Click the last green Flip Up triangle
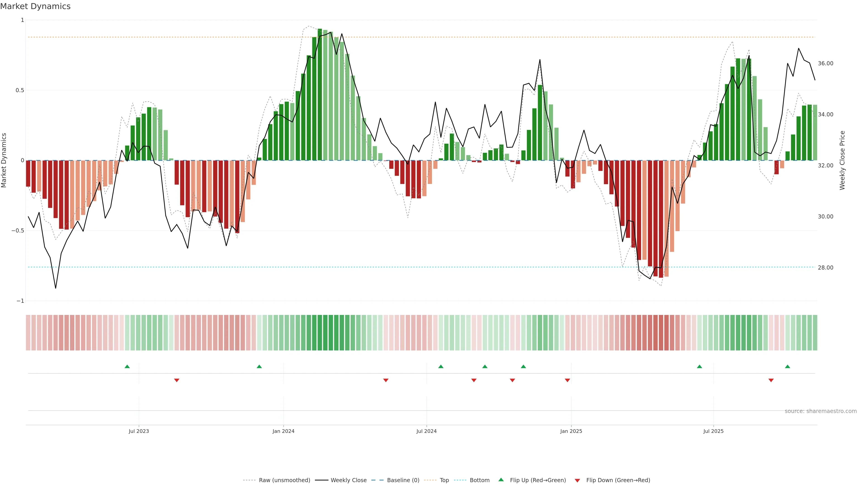Viewport: 868px width, 488px height. pyautogui.click(x=788, y=366)
